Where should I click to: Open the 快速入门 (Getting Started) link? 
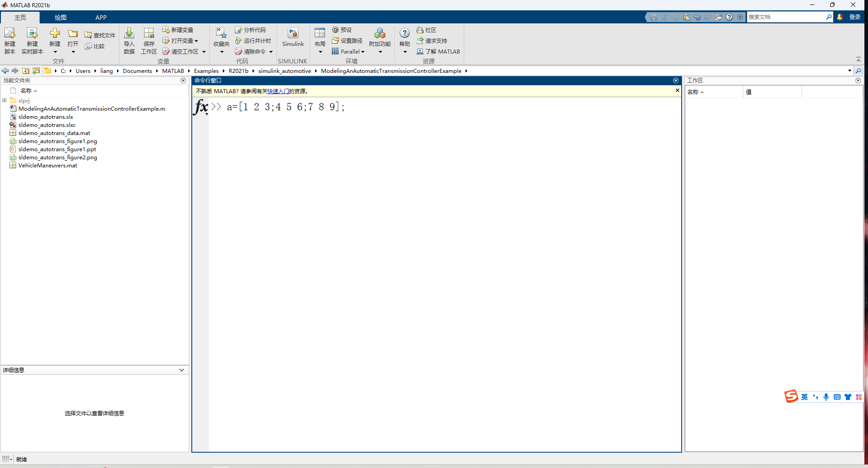[278, 91]
